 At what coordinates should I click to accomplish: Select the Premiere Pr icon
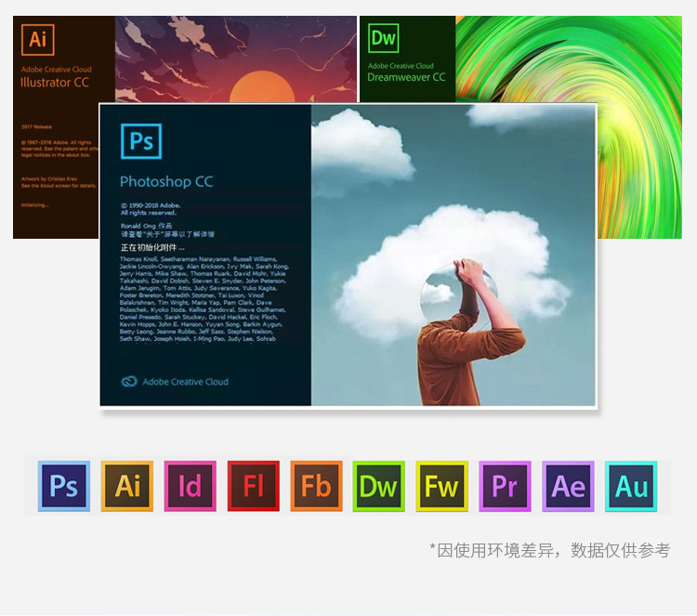(x=505, y=486)
